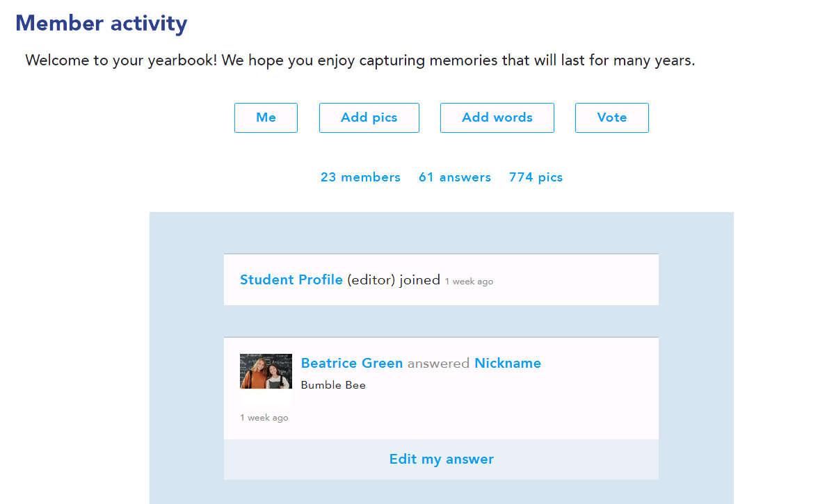
Task: Click the Me button
Action: click(266, 117)
